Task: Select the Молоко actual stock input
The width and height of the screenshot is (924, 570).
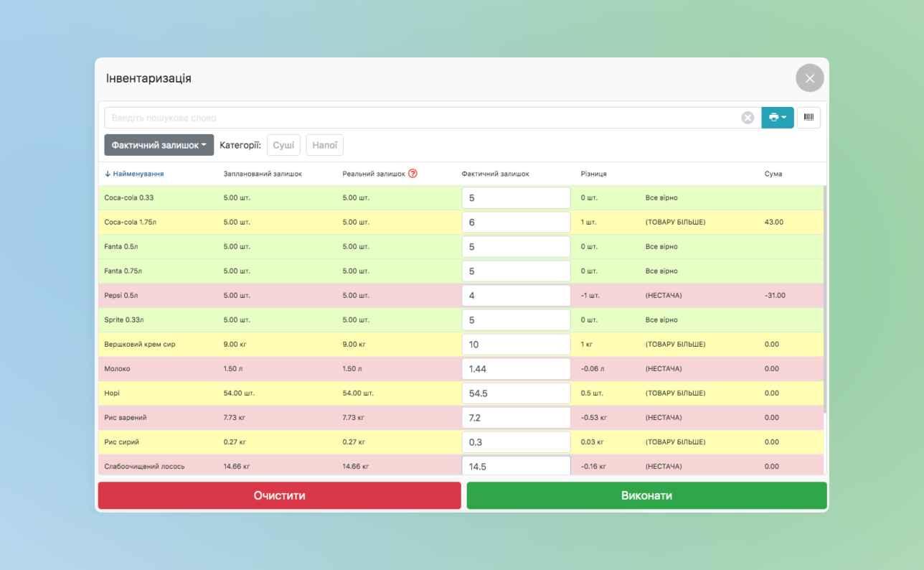Action: tap(515, 369)
